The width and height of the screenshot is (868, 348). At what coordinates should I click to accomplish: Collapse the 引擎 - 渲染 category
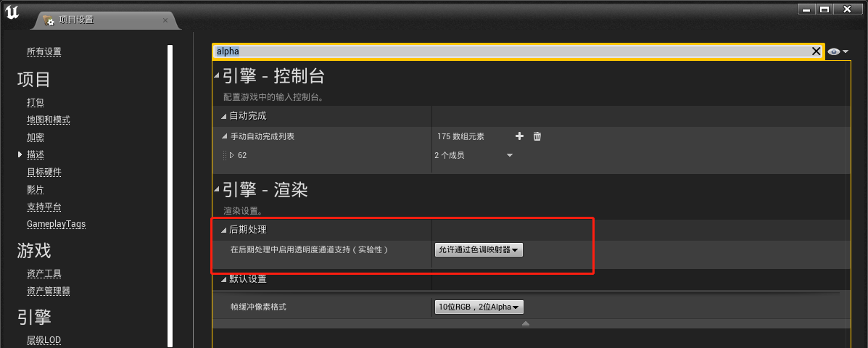coord(217,191)
